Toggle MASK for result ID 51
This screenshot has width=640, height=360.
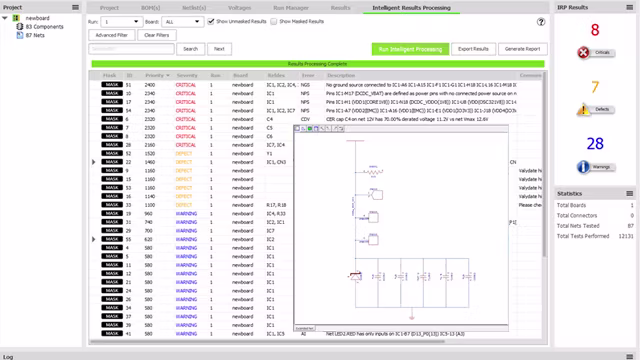(112, 85)
